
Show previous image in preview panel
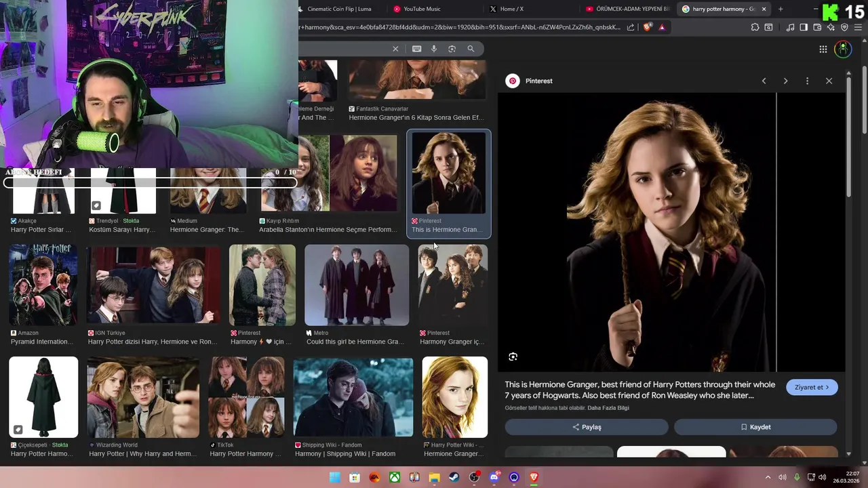point(764,81)
